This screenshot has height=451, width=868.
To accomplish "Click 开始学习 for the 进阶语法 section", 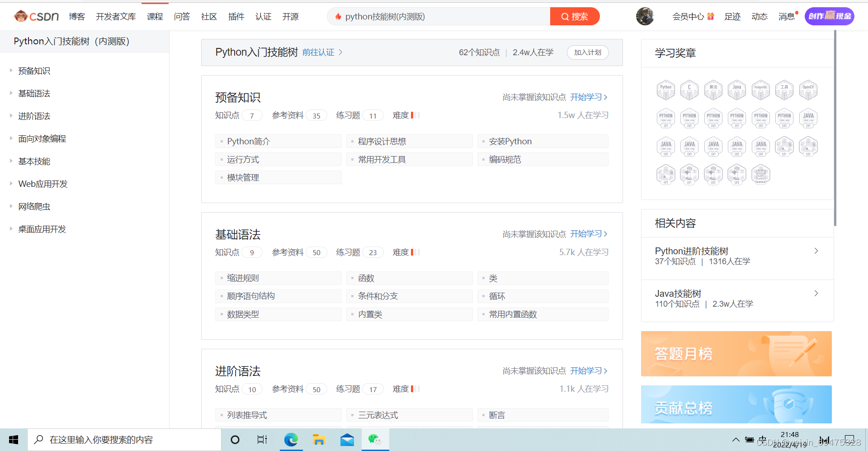I will [x=589, y=371].
